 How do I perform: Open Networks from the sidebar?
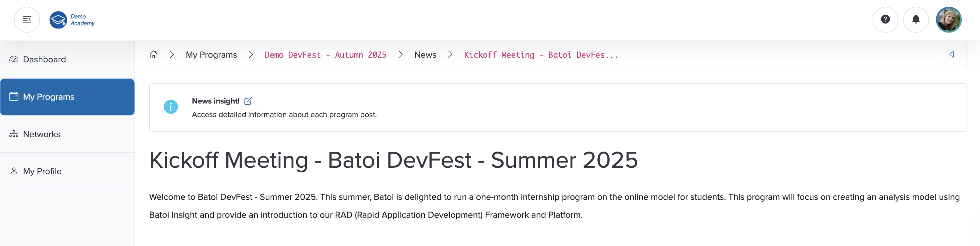pos(41,134)
